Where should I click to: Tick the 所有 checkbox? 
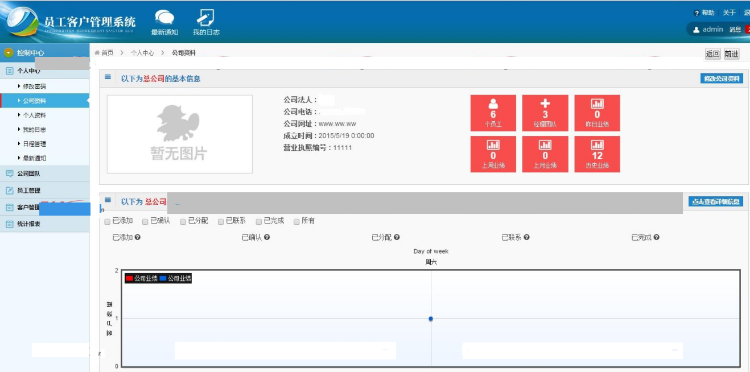[297, 221]
